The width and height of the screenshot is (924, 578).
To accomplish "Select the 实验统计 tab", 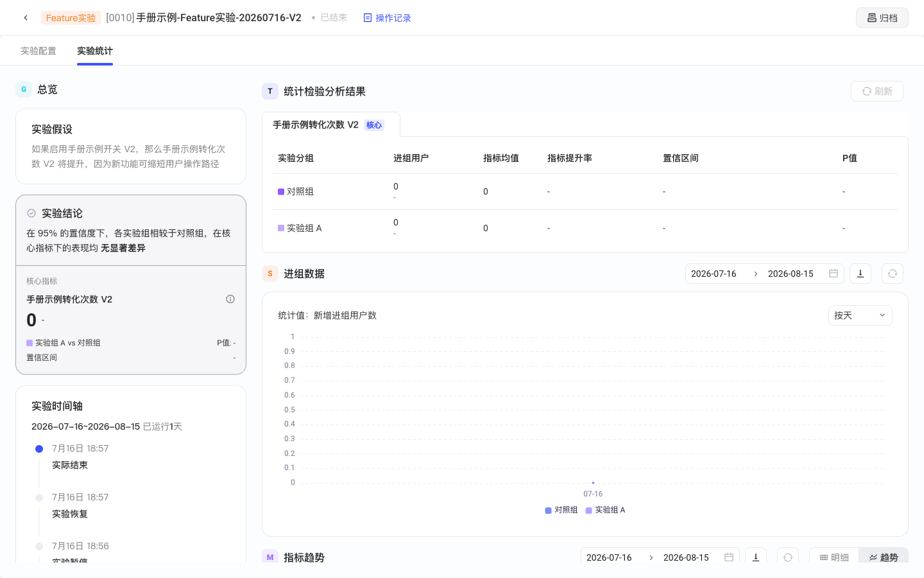I will (95, 51).
